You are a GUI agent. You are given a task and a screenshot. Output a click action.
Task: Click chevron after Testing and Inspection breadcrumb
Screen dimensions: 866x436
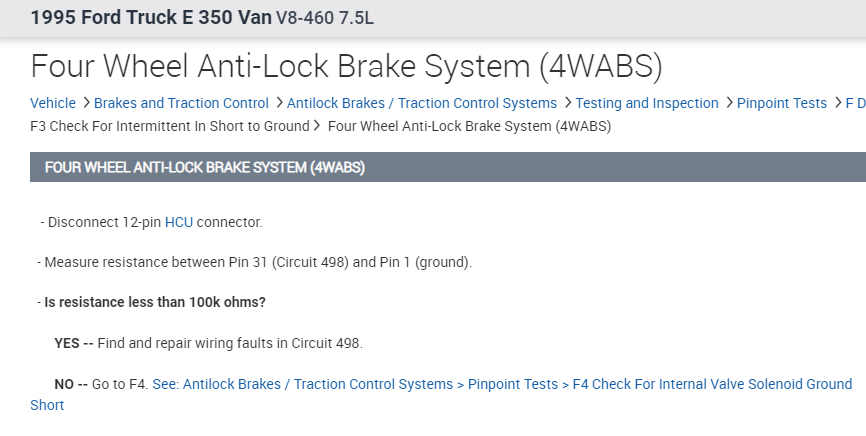(x=729, y=103)
